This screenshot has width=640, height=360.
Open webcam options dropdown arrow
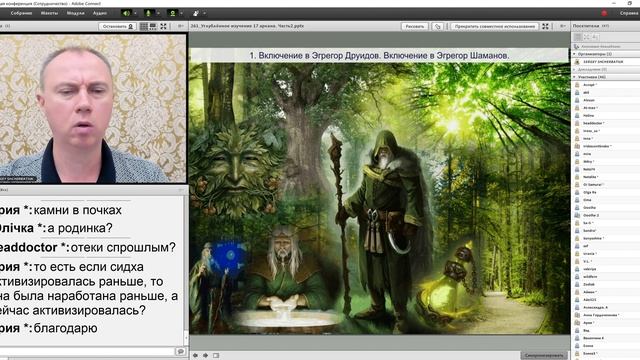tap(182, 13)
